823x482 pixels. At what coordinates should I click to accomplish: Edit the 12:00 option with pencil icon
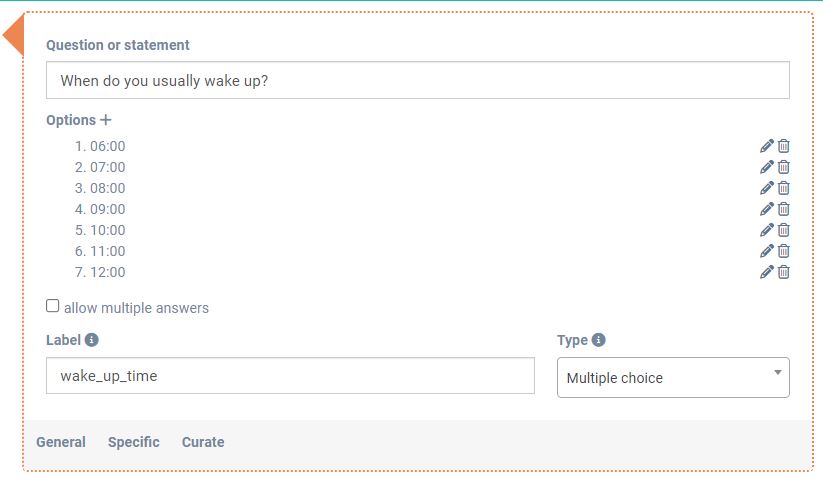767,272
